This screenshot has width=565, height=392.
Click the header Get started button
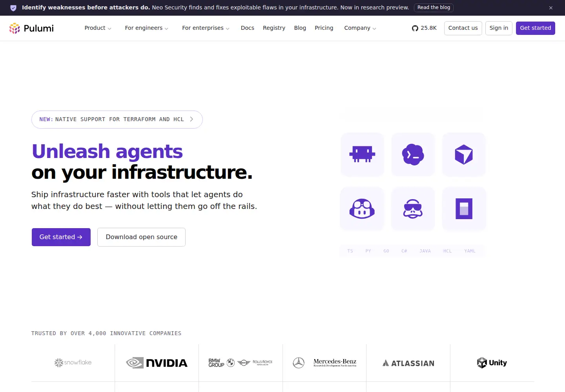536,28
